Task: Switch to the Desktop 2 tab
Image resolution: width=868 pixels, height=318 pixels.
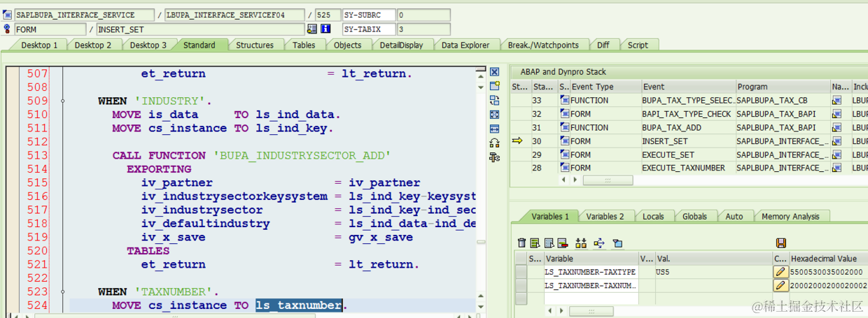Action: (x=93, y=45)
